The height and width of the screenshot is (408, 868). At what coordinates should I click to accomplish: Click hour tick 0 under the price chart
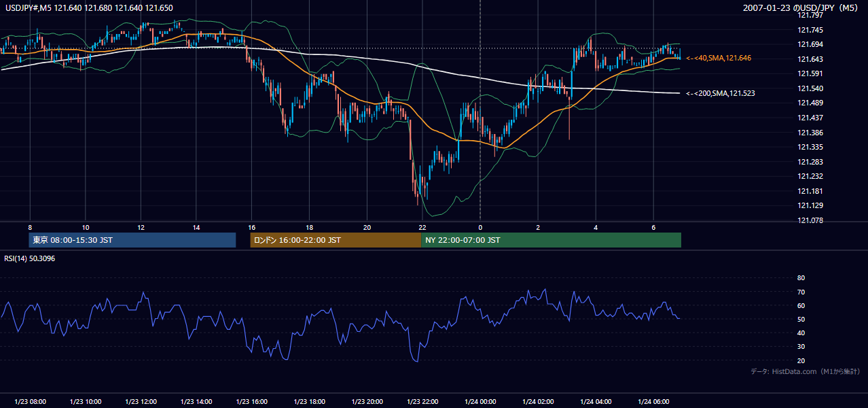(480, 227)
